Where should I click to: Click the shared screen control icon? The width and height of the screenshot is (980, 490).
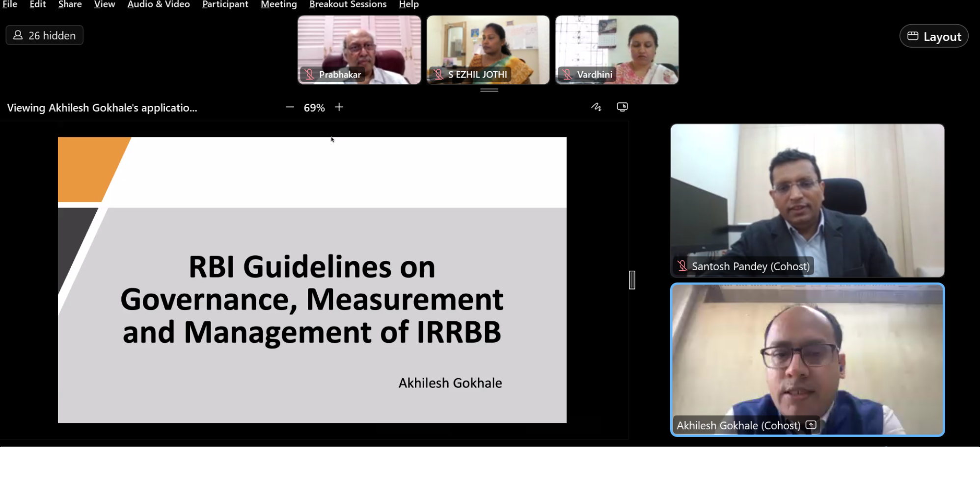tap(622, 107)
